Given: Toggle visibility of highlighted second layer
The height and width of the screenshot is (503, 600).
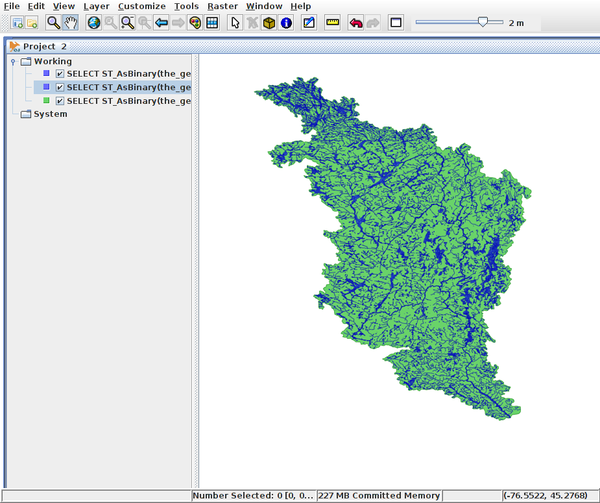Looking at the screenshot, I should pos(60,87).
